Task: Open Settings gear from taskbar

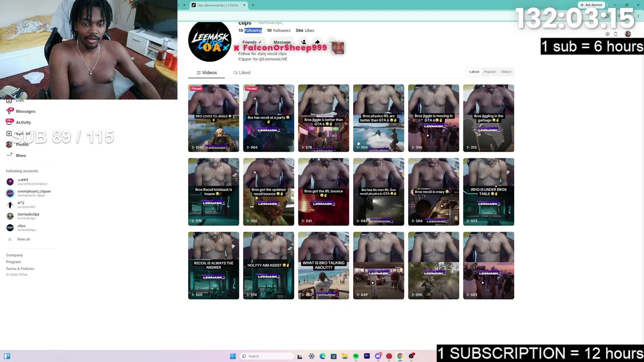Action: (x=311, y=356)
